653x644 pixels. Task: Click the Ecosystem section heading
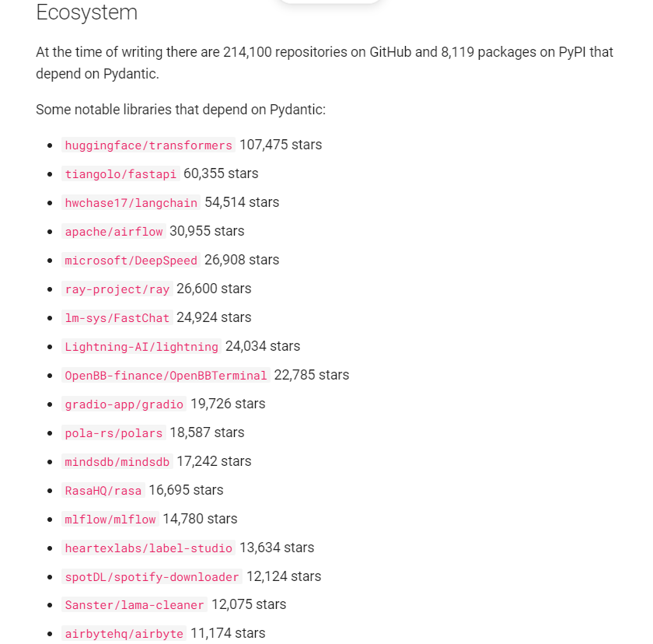click(x=86, y=12)
